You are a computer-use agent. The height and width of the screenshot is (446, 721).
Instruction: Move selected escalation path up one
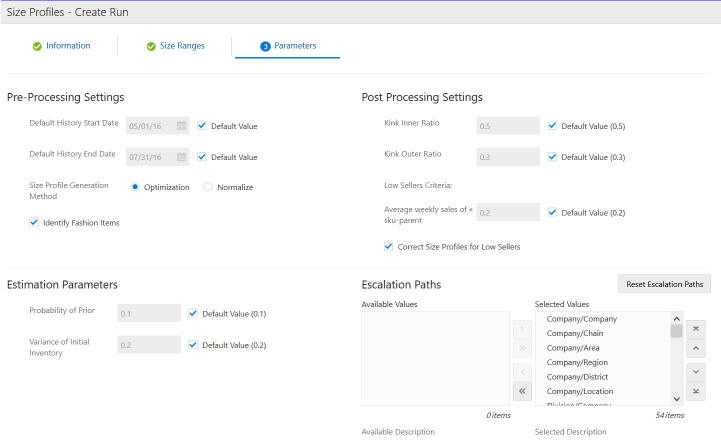click(696, 348)
